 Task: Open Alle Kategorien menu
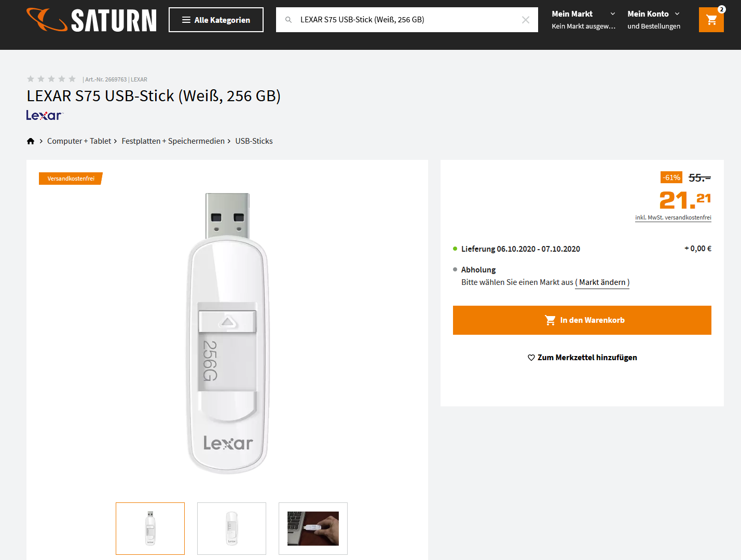216,20
